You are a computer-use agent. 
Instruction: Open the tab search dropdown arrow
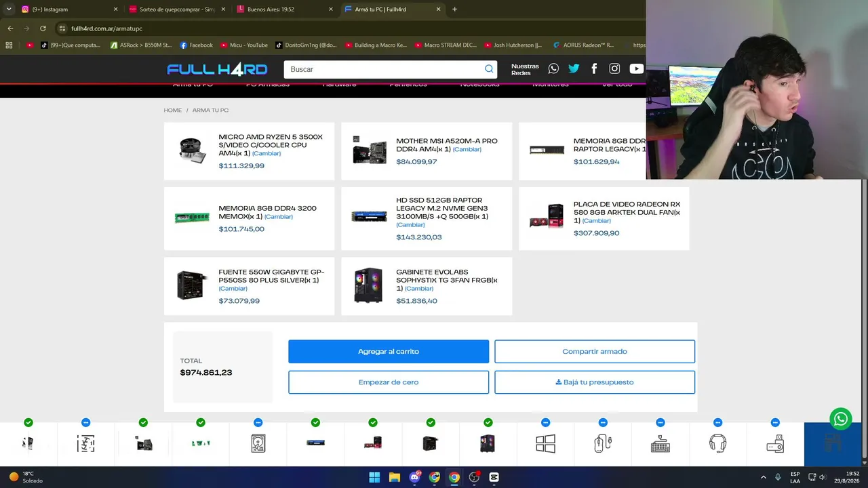(x=9, y=9)
